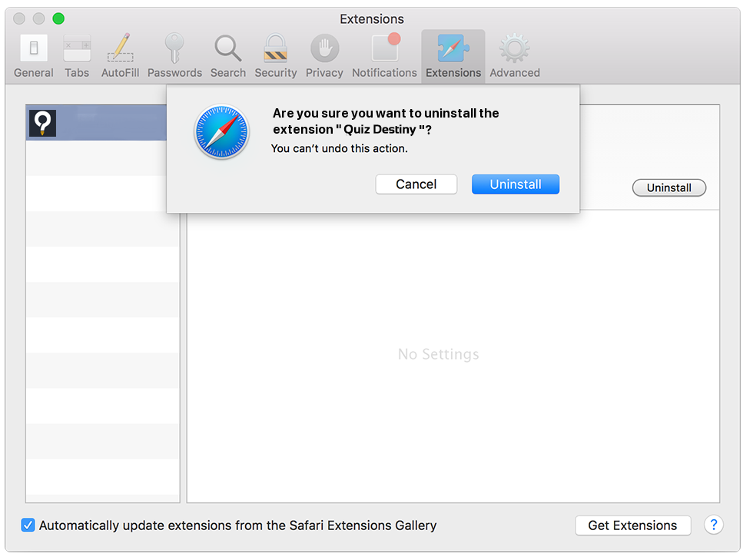Open the Passwords preferences pane

tap(174, 56)
